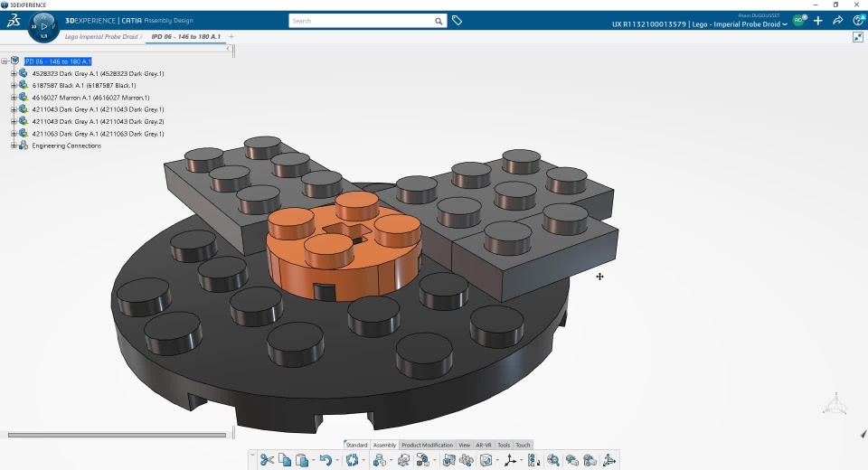Open the View tab
This screenshot has width=868, height=470.
pos(464,445)
